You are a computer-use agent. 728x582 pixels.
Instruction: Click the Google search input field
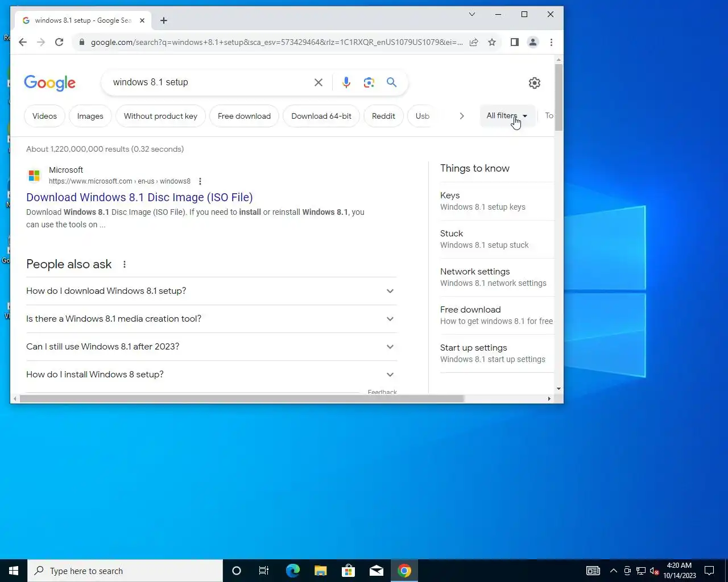tap(209, 82)
